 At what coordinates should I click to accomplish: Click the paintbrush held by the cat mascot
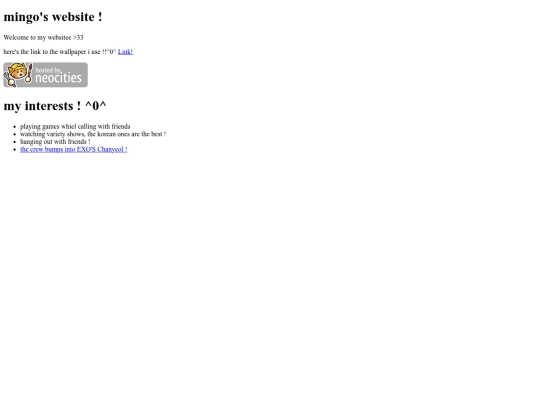(x=30, y=73)
